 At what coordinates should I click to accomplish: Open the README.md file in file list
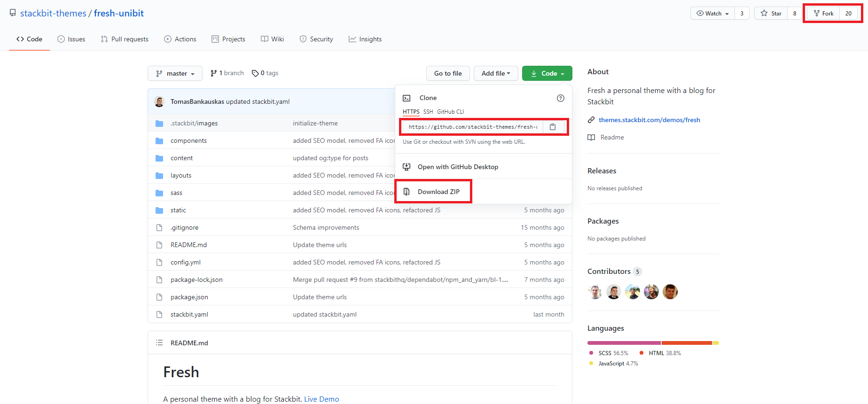click(188, 245)
